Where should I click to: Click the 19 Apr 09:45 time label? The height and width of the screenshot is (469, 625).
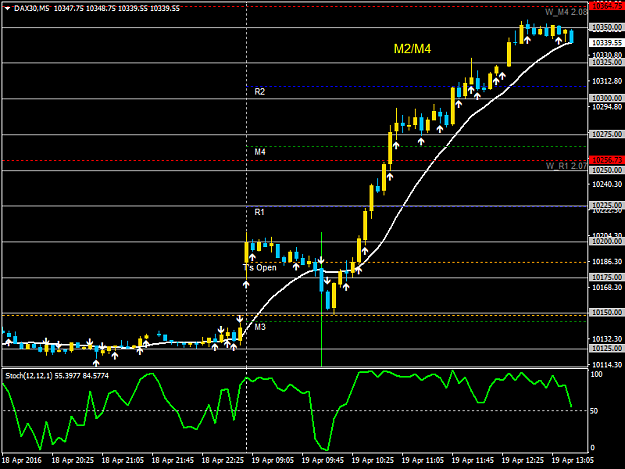pyautogui.click(x=322, y=460)
